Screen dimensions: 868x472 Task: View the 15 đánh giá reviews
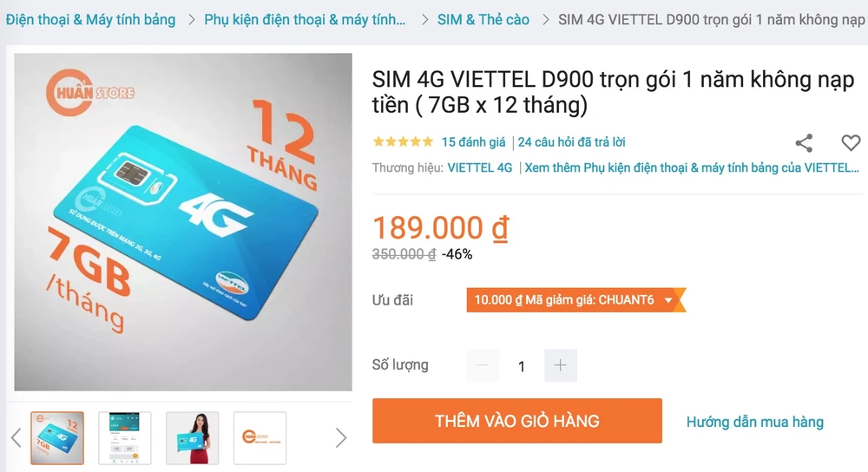click(473, 142)
